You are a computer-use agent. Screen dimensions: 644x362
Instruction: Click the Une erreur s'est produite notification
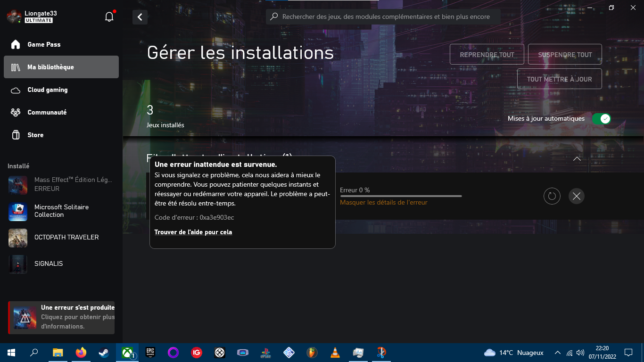61,318
